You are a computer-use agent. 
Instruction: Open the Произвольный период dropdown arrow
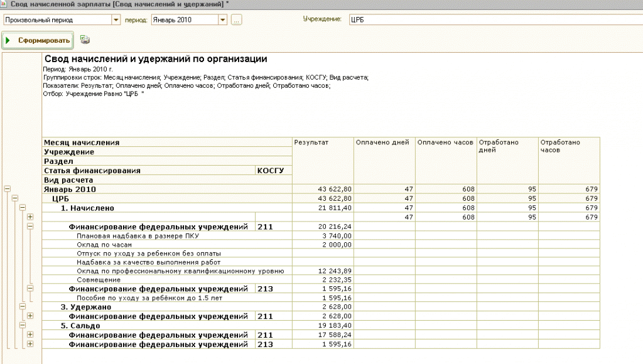click(116, 19)
